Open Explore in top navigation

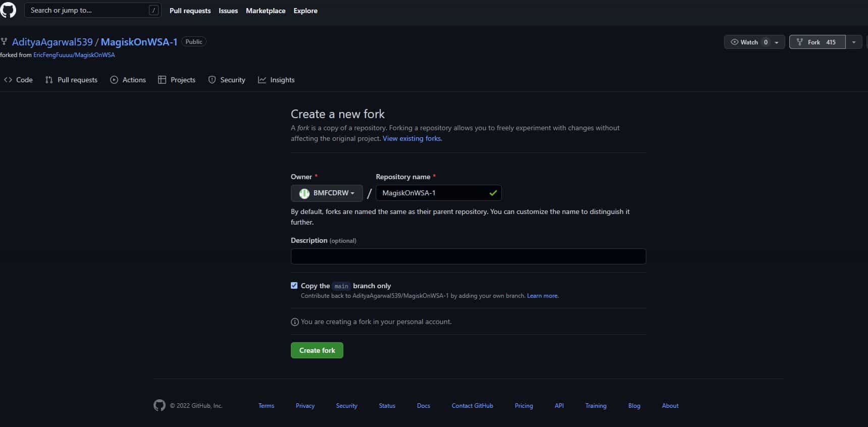coord(305,11)
